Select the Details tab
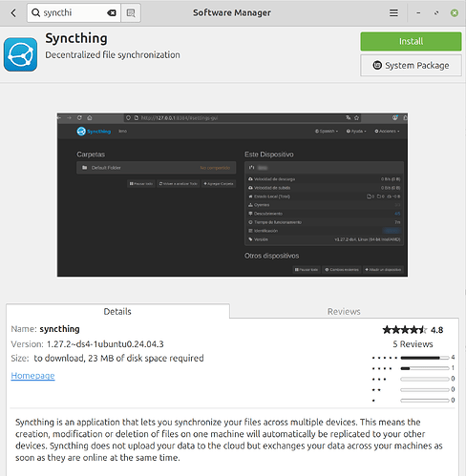The height and width of the screenshot is (476, 466). pyautogui.click(x=117, y=311)
